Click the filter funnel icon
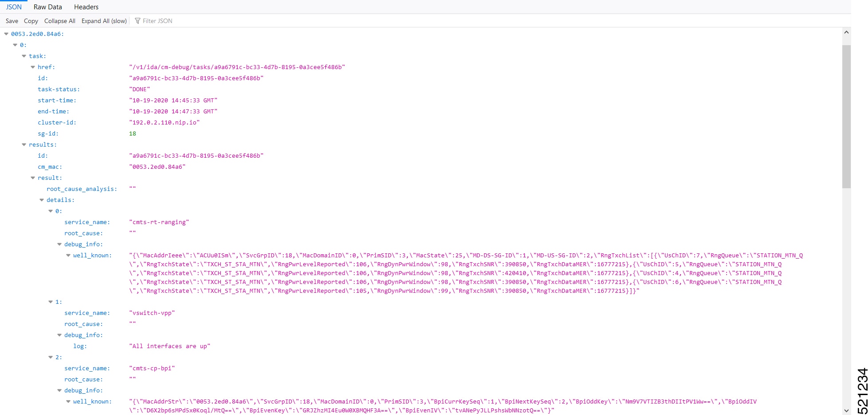 pyautogui.click(x=137, y=21)
